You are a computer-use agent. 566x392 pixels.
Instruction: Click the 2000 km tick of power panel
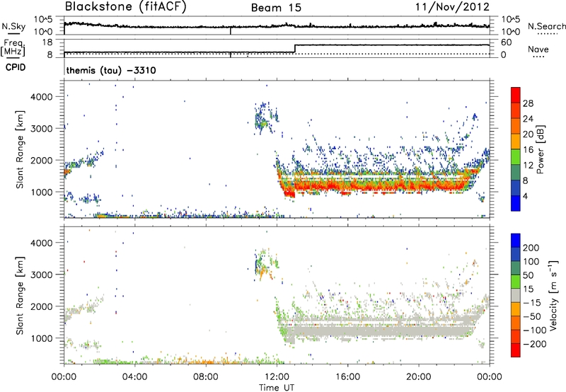point(41,160)
